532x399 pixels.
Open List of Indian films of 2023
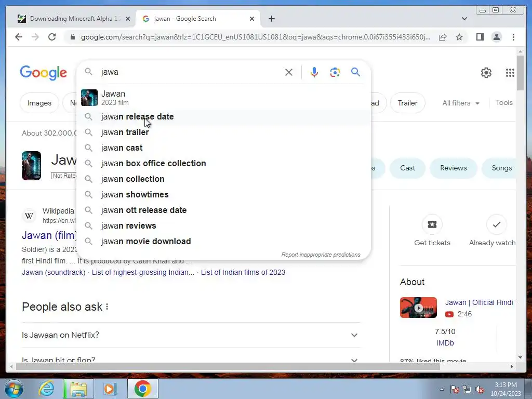[243, 272]
